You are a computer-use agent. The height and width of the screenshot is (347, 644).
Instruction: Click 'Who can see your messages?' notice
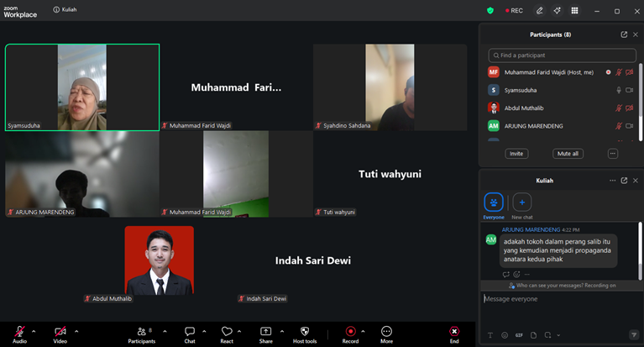pos(562,286)
